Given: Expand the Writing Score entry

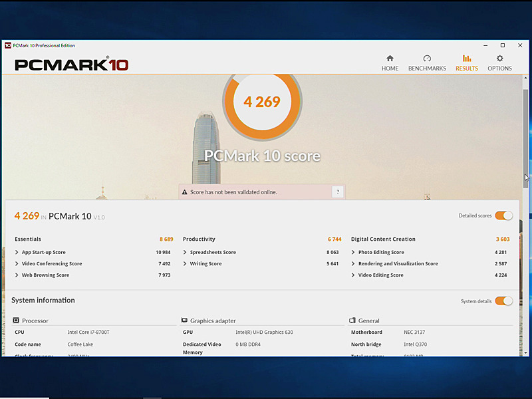Looking at the screenshot, I should point(184,263).
